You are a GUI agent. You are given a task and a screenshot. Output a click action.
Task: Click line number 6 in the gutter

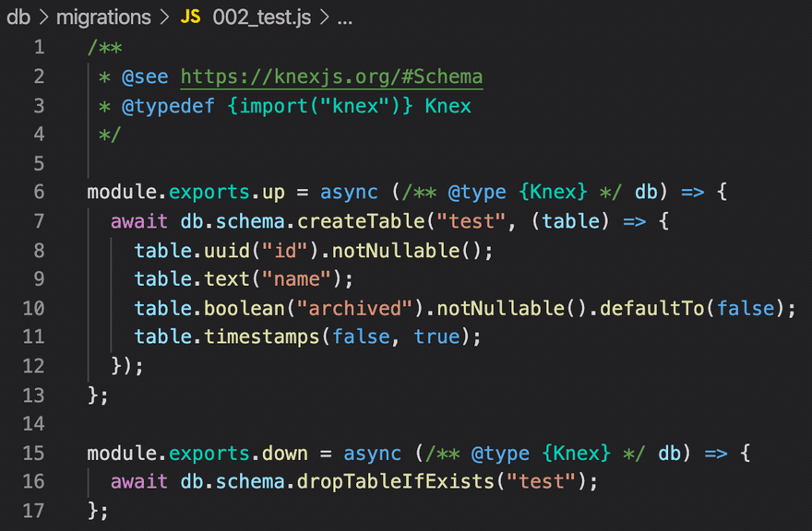click(x=38, y=192)
